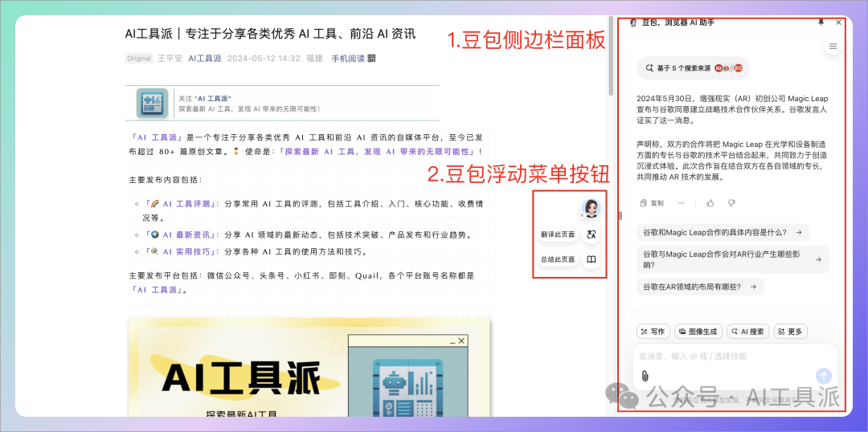Ask about Google's AR field layout
Image resolution: width=868 pixels, height=432 pixels.
click(700, 287)
